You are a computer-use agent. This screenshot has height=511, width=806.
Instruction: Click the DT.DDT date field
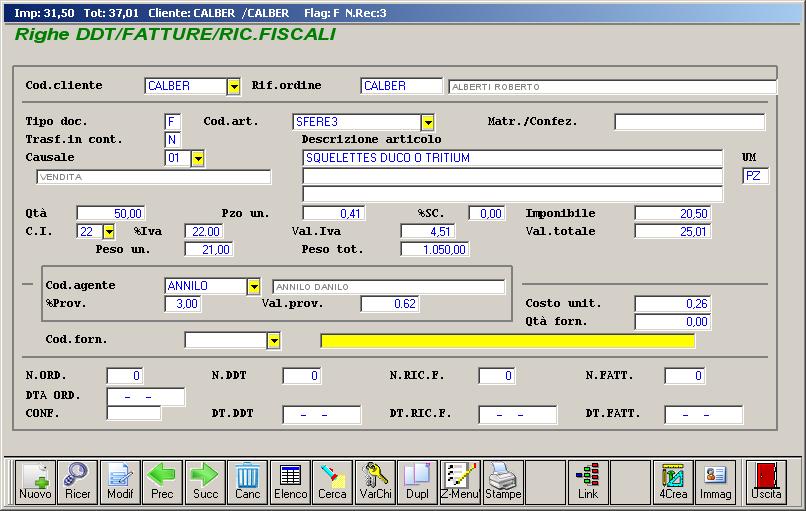tap(321, 414)
